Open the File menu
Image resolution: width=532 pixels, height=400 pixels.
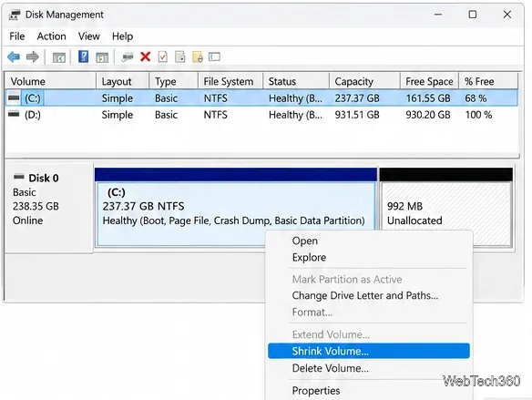point(17,36)
